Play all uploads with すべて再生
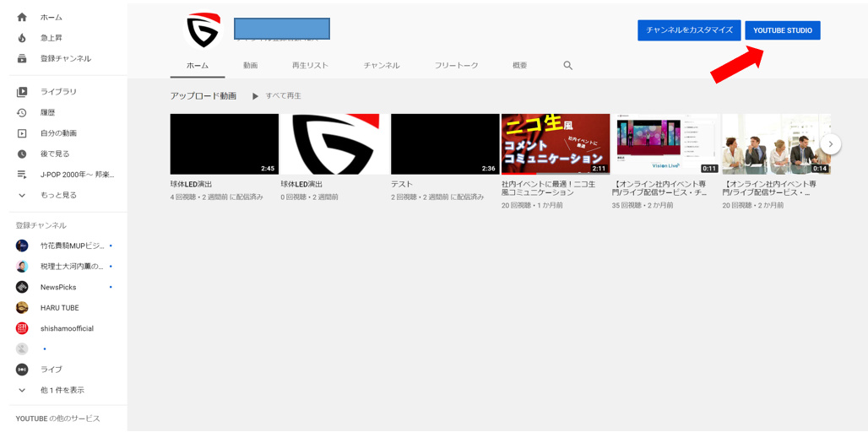Viewport: 868px width, 432px height. point(276,96)
